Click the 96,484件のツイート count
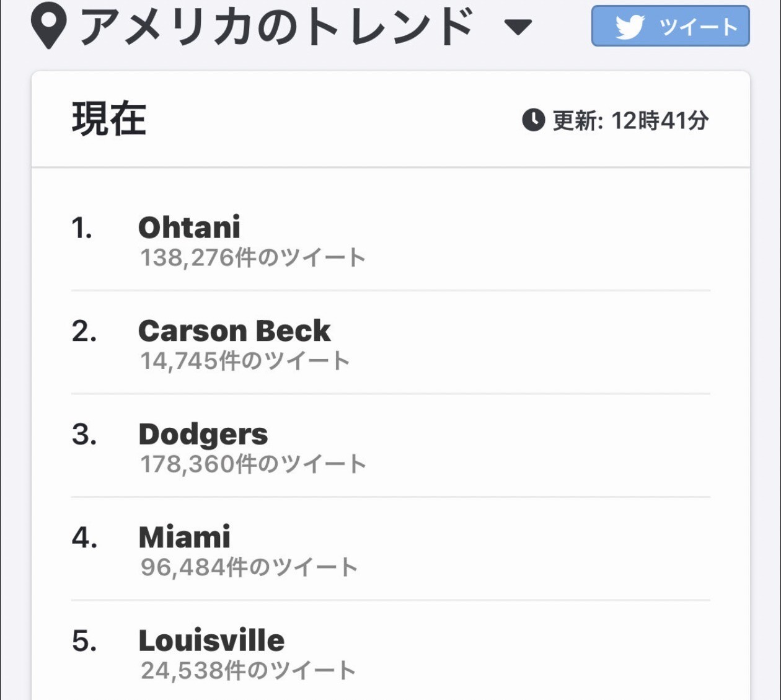The image size is (781, 700). point(249,567)
